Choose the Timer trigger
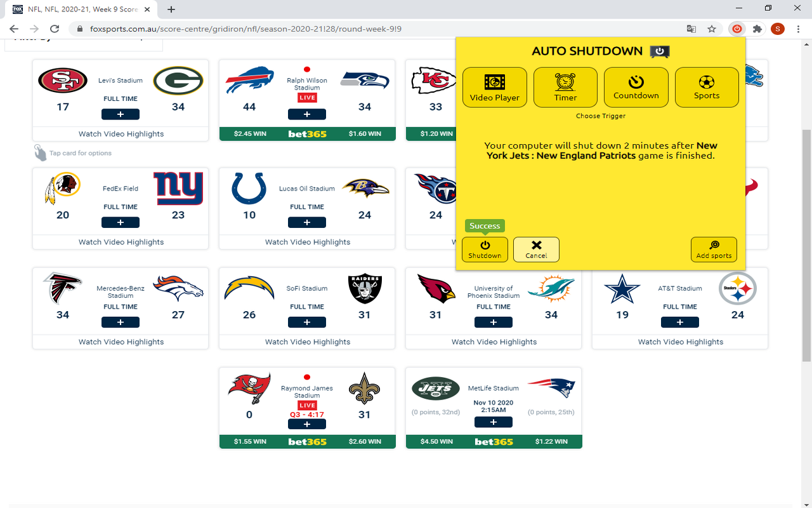812x508 pixels. [x=565, y=87]
